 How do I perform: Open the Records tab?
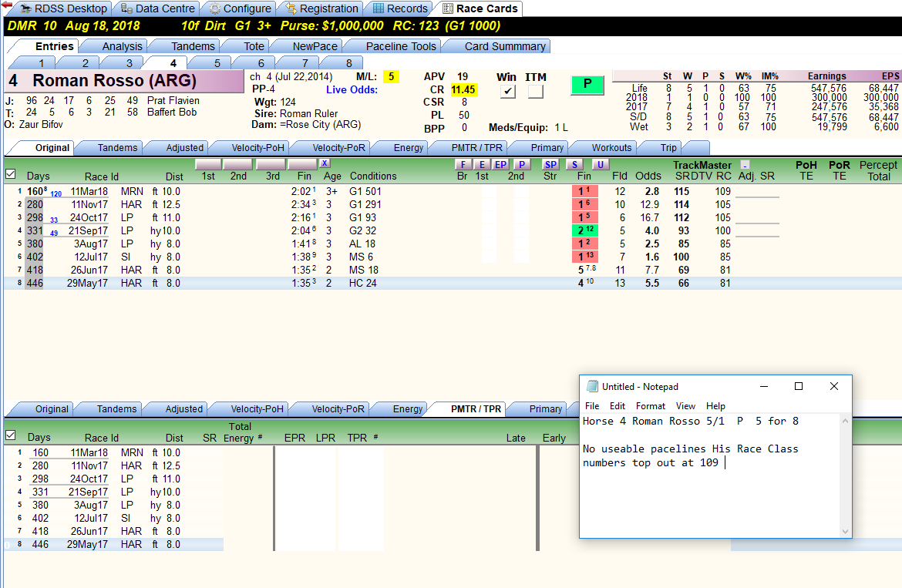coord(400,8)
